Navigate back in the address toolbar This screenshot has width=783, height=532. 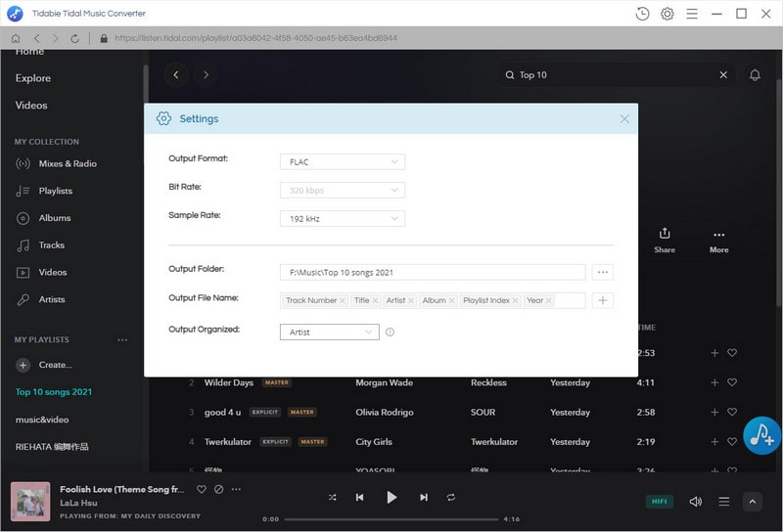click(x=36, y=38)
